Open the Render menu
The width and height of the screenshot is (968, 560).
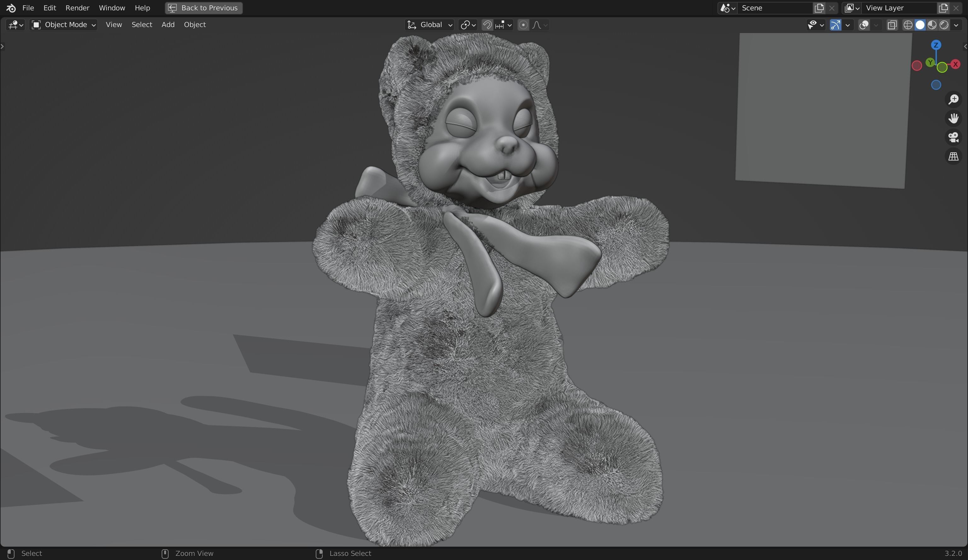coord(78,8)
